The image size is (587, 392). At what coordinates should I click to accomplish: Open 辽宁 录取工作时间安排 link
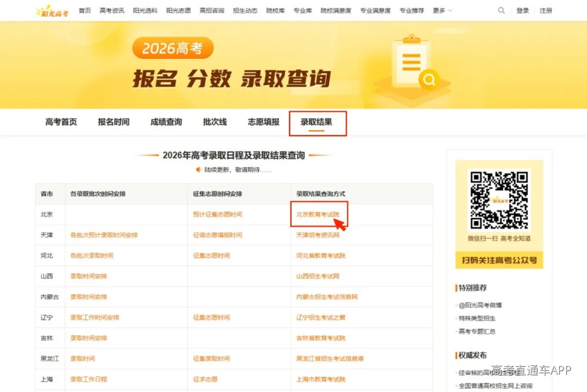tap(95, 318)
